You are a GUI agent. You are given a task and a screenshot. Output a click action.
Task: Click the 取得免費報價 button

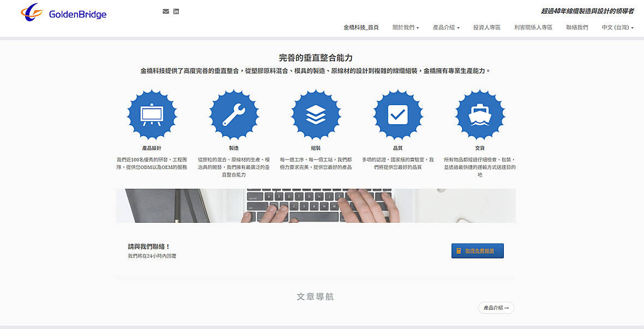click(477, 251)
